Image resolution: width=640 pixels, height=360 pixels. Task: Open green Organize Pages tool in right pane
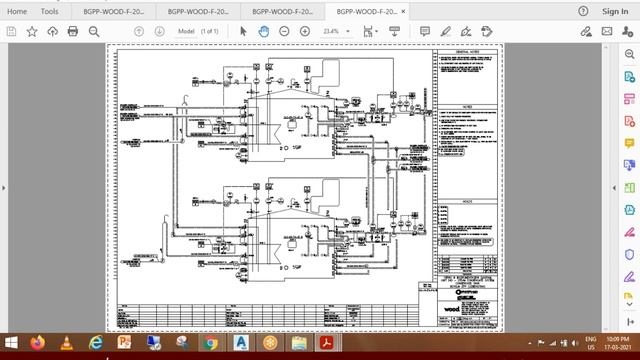point(629,188)
